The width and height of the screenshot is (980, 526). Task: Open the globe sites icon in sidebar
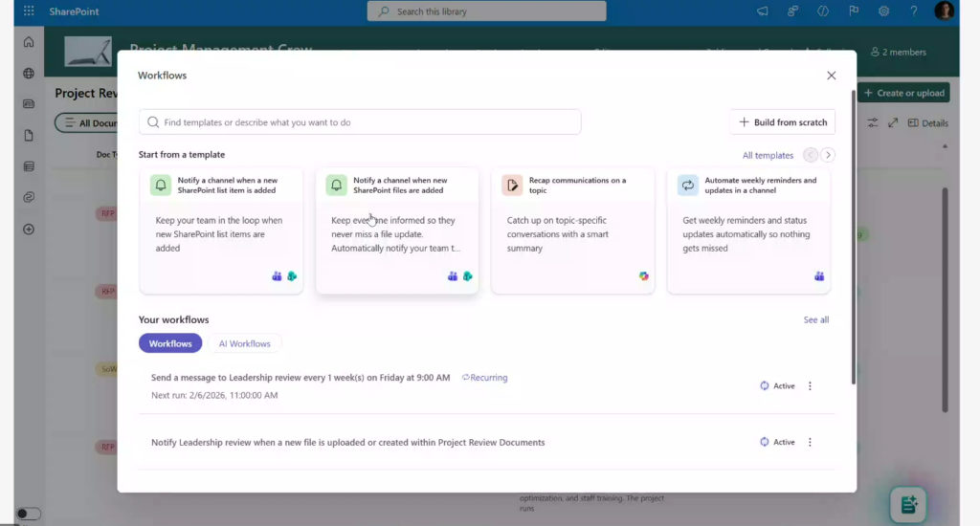[29, 74]
